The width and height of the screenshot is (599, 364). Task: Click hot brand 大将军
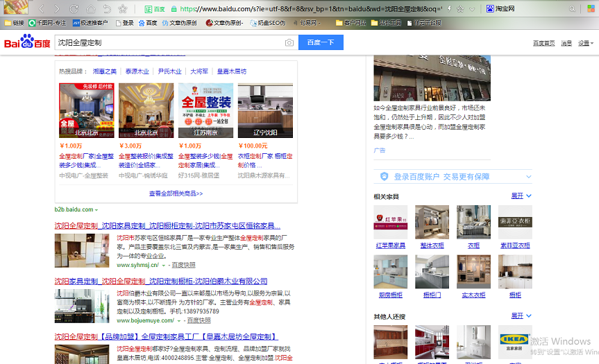[x=199, y=71]
